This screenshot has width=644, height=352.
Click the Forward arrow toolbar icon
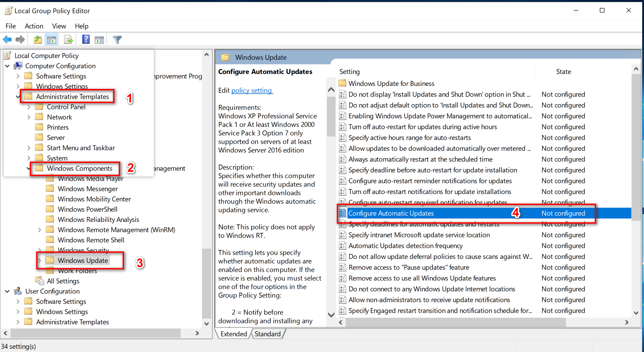20,40
